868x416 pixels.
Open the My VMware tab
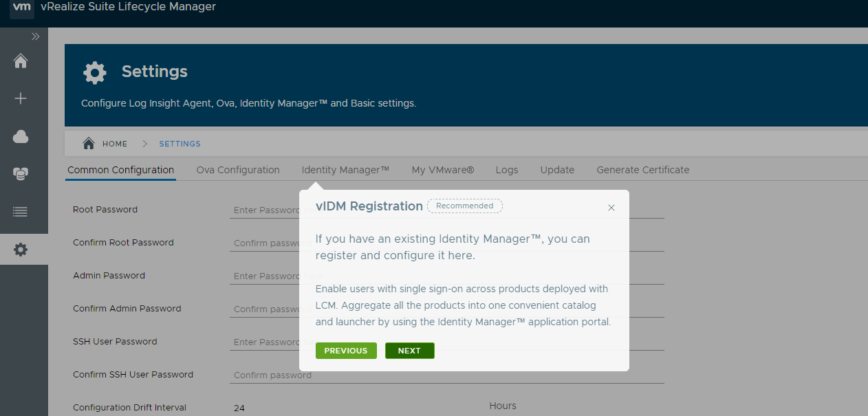point(443,170)
